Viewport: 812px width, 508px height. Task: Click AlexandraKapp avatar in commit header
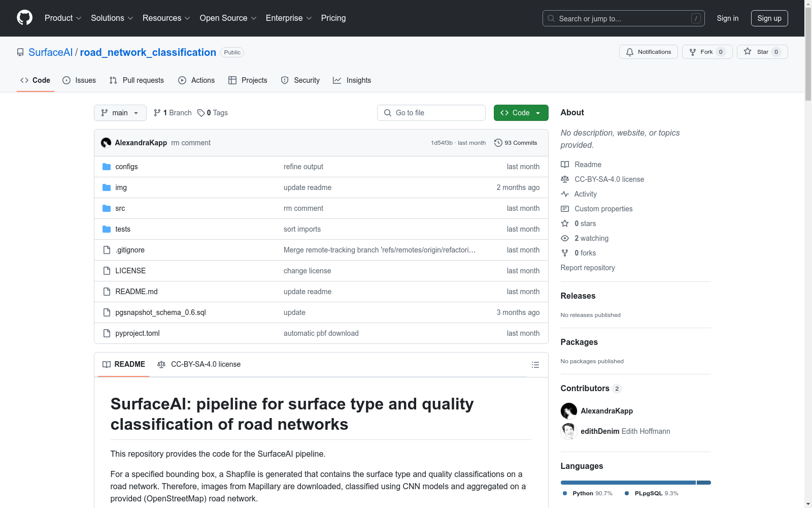[106, 143]
